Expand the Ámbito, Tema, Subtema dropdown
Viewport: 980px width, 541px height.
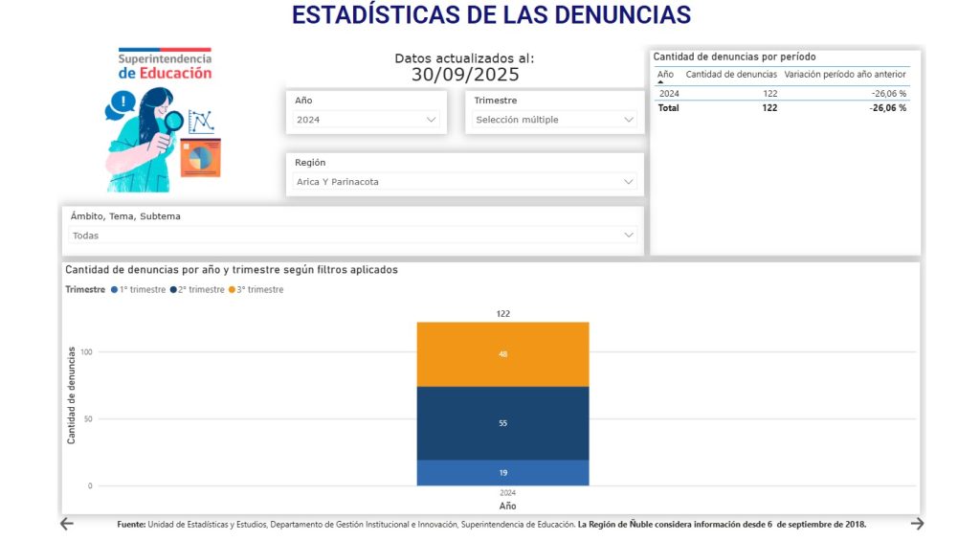(352, 236)
